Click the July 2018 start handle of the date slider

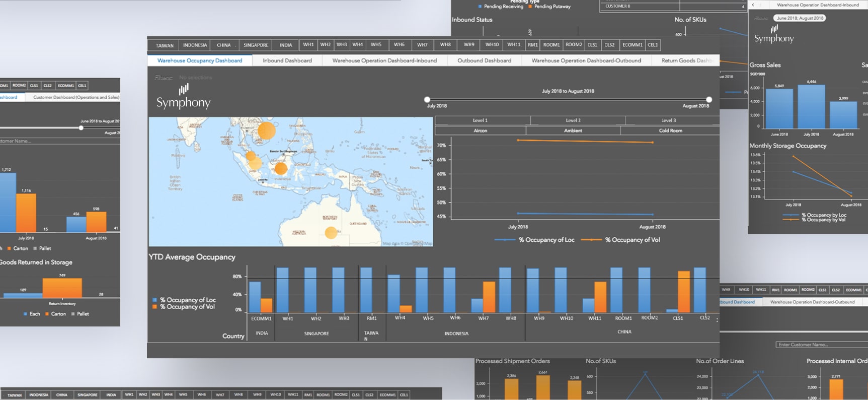pyautogui.click(x=427, y=100)
